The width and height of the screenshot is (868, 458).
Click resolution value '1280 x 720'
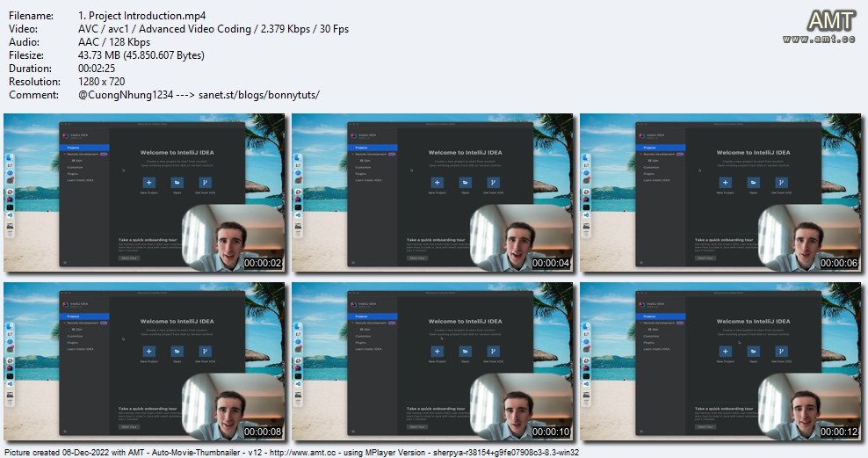[102, 82]
